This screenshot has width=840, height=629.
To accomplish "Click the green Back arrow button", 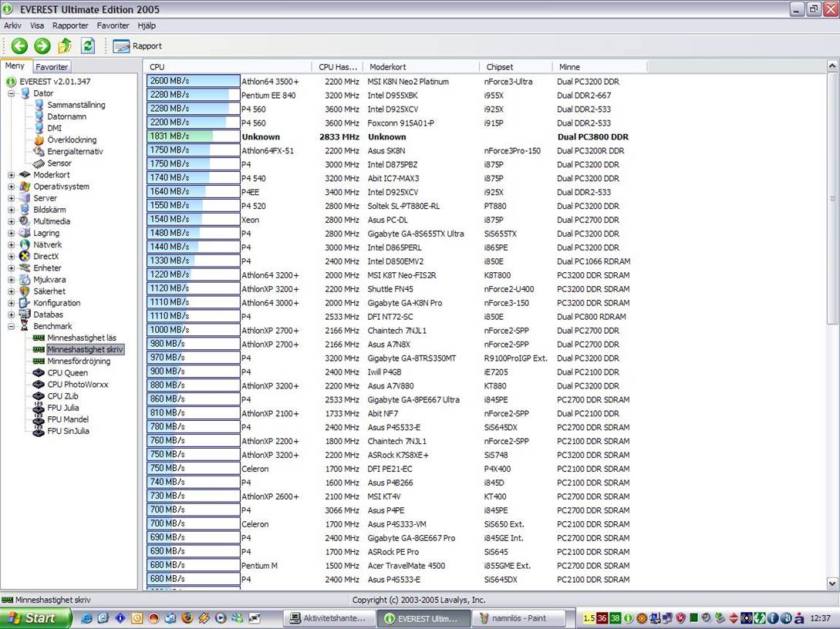I will tap(19, 46).
